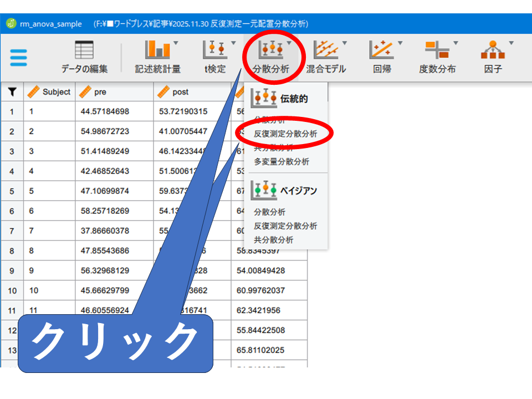This screenshot has width=532, height=399.
Task: Select 多変量分散分析 from the menu
Action: coord(282,162)
